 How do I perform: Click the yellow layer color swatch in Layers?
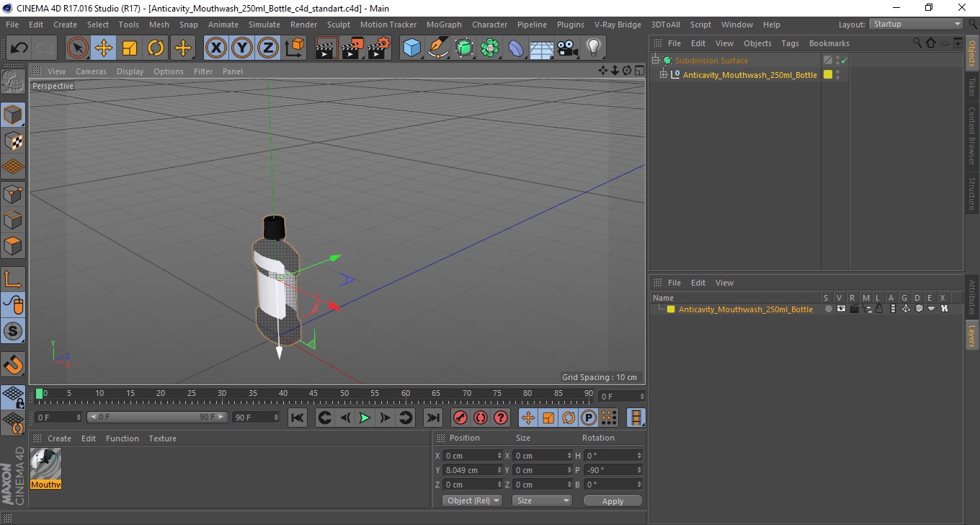point(671,309)
